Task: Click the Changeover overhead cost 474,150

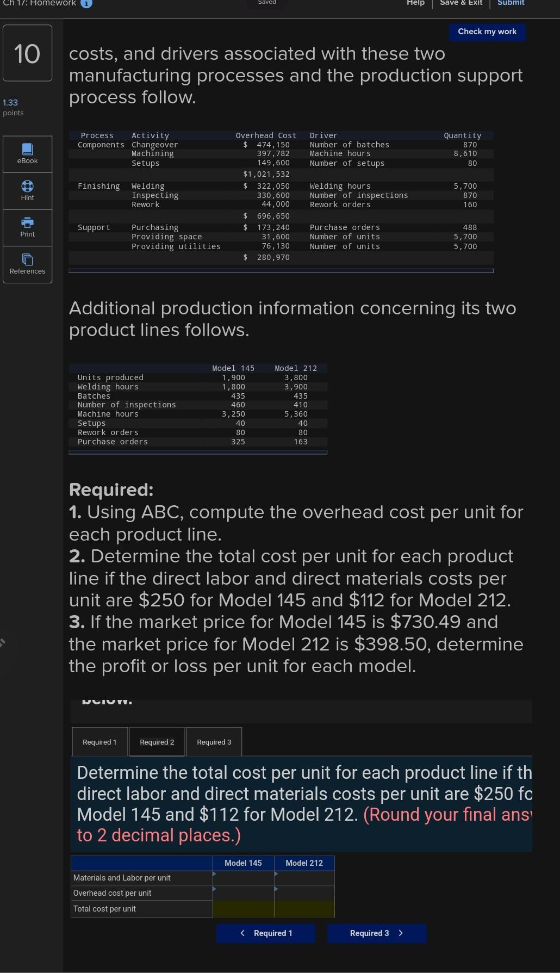Action: click(273, 145)
